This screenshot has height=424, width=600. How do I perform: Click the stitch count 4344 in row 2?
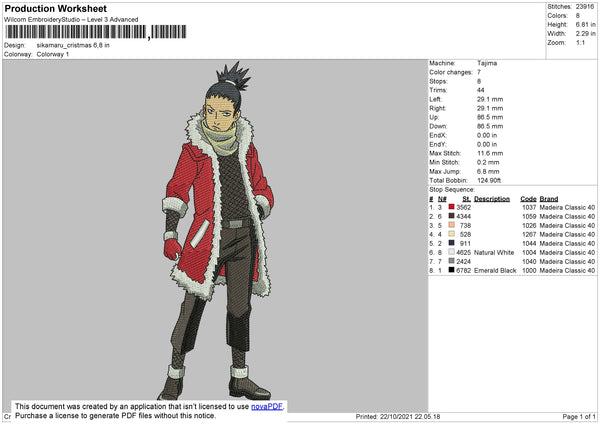463,217
